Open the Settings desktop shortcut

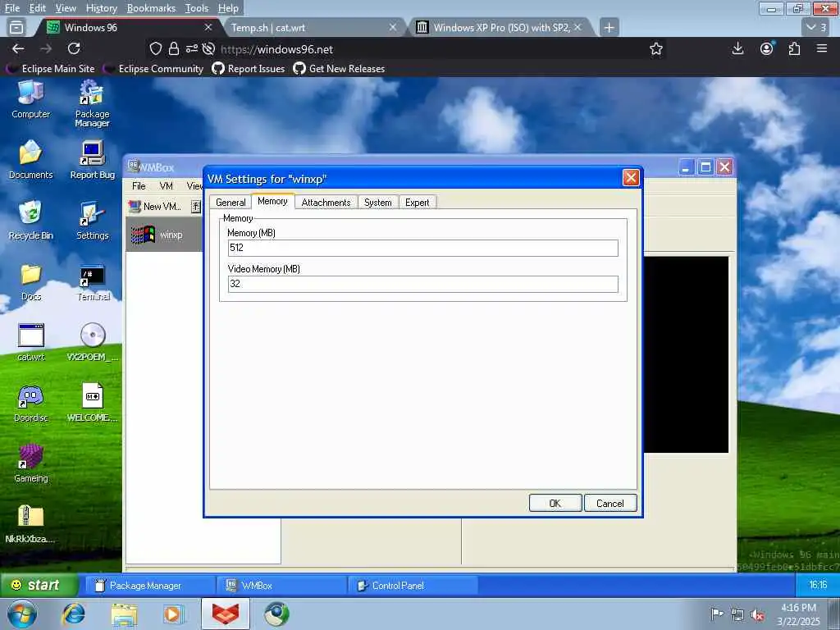coord(92,220)
